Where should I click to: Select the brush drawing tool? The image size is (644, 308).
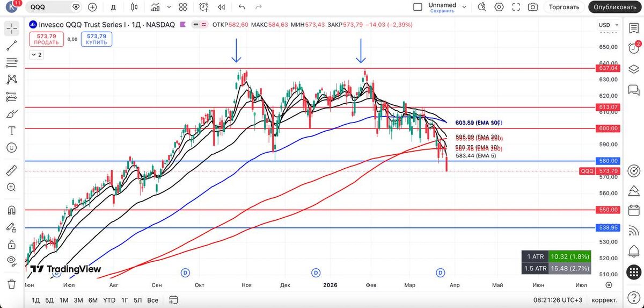12,114
